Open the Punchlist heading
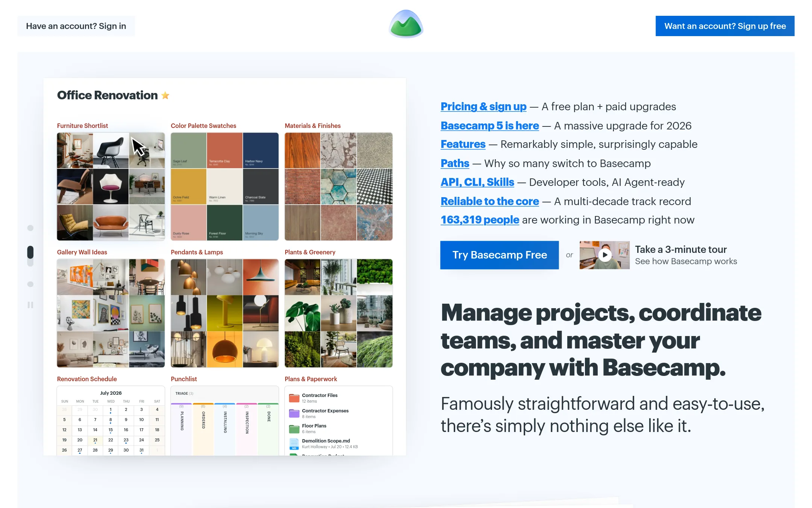Viewport: 812px width, 508px height. pyautogui.click(x=184, y=379)
